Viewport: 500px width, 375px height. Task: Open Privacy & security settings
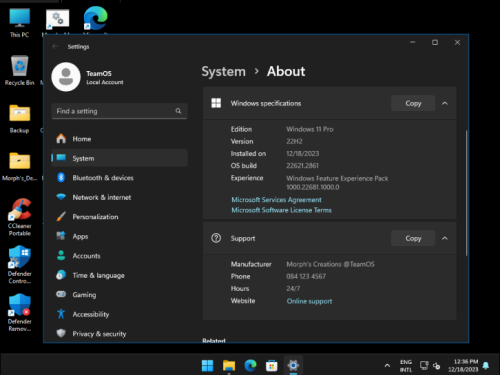pos(119,333)
